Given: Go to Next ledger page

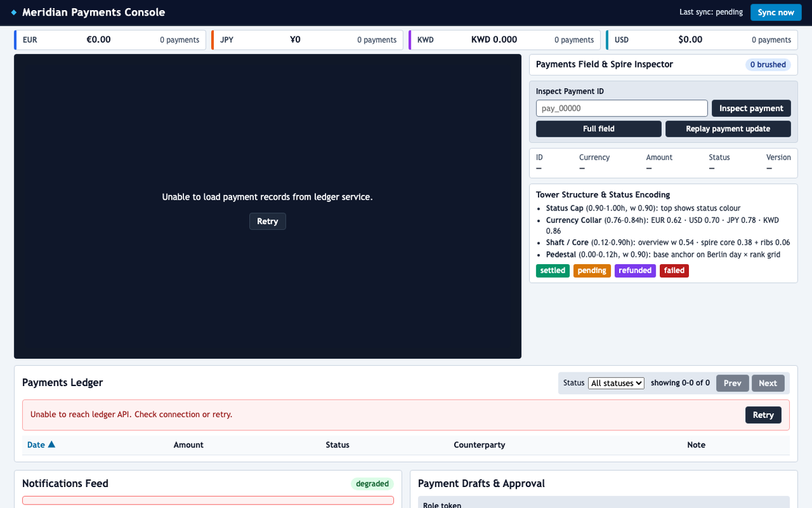Looking at the screenshot, I should [x=768, y=383].
